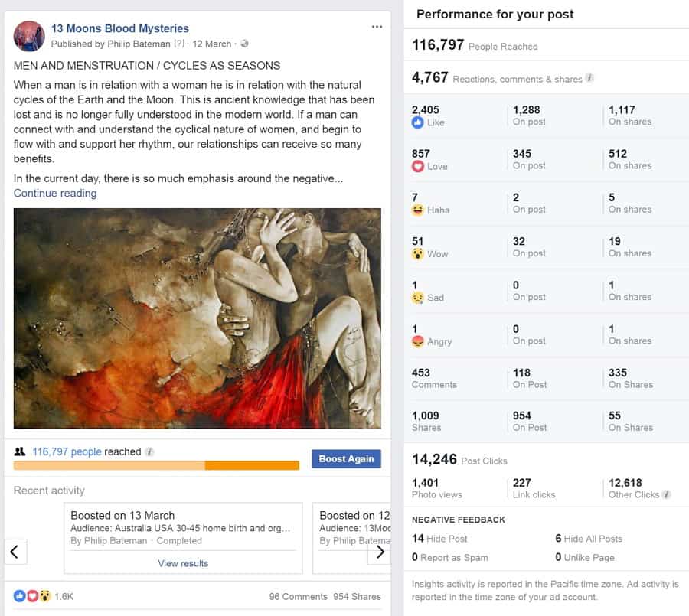This screenshot has width=689, height=616.
Task: Click the partially visible Boosted on 12 card
Action: (x=351, y=538)
